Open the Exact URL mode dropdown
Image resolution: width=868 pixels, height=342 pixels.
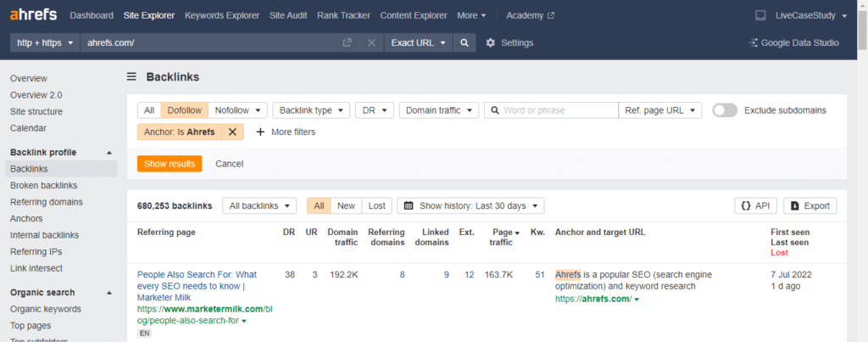tap(419, 42)
